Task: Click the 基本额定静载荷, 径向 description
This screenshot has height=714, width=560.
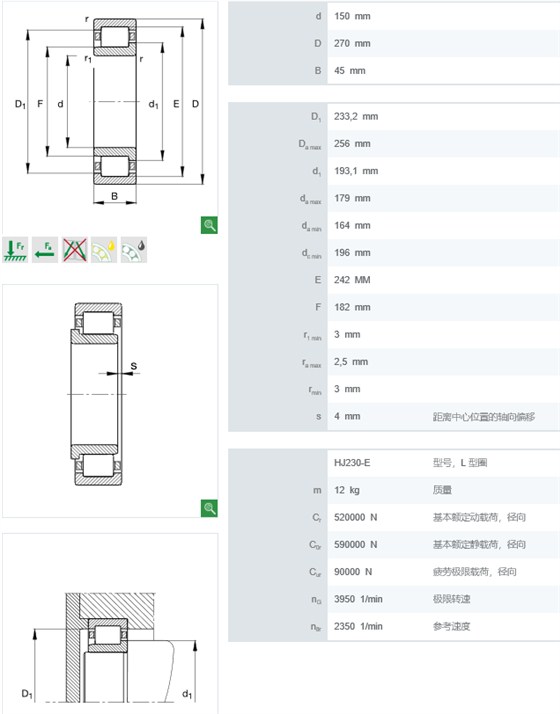Action: 479,545
